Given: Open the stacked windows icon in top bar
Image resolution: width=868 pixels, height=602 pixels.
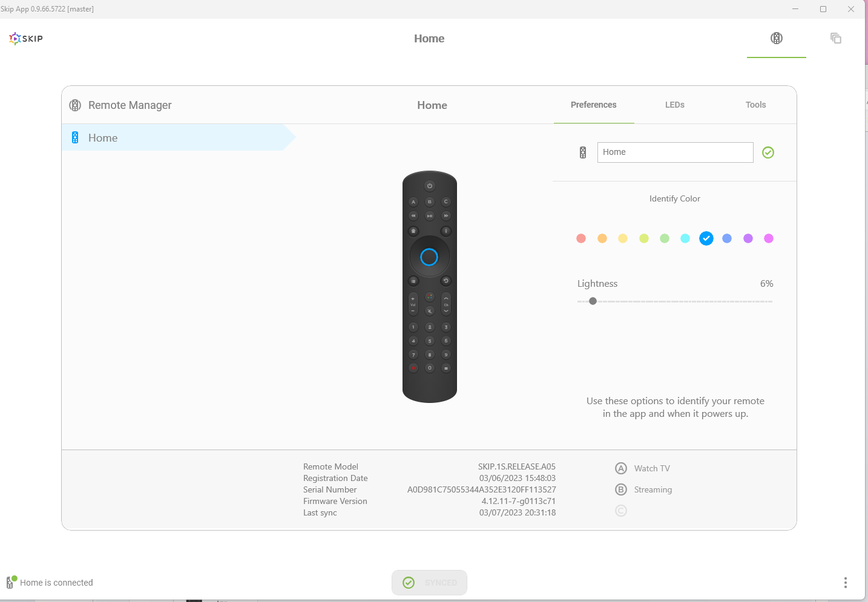Looking at the screenshot, I should click(836, 38).
